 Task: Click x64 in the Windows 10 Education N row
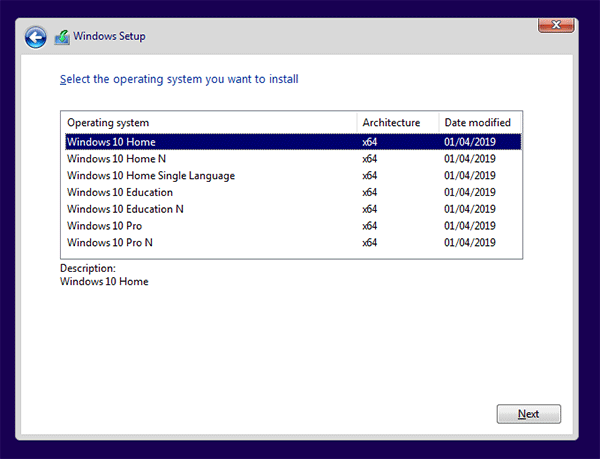[370, 209]
